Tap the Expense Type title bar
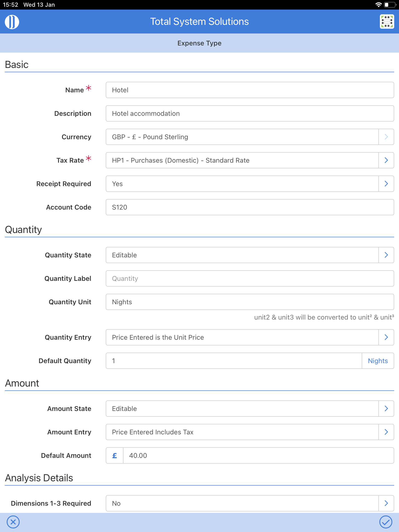Image resolution: width=399 pixels, height=532 pixels. (199, 43)
